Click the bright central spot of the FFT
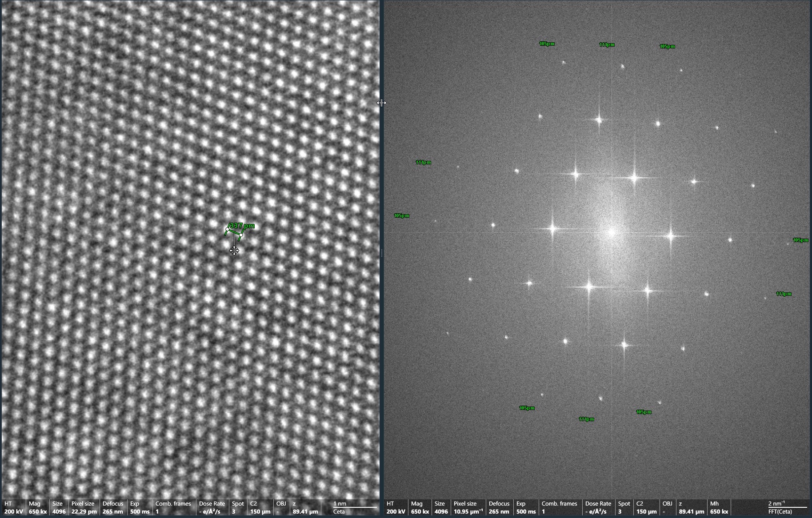Viewport: 812px width, 518px height. [x=612, y=232]
